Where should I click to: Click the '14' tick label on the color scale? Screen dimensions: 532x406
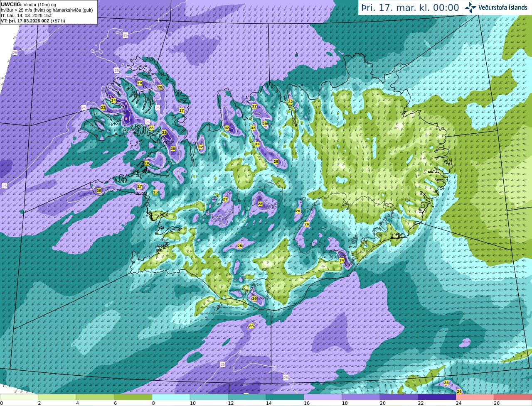(x=268, y=403)
